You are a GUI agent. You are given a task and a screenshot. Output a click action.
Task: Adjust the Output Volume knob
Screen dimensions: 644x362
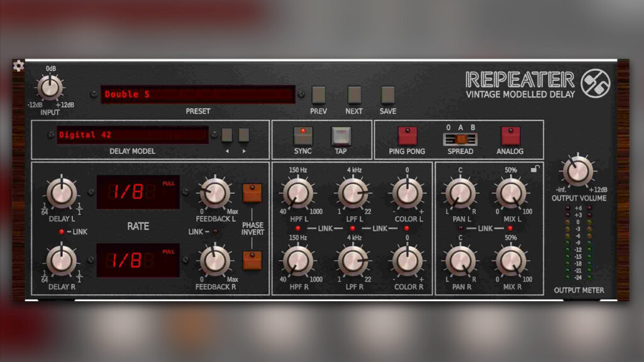point(578,171)
